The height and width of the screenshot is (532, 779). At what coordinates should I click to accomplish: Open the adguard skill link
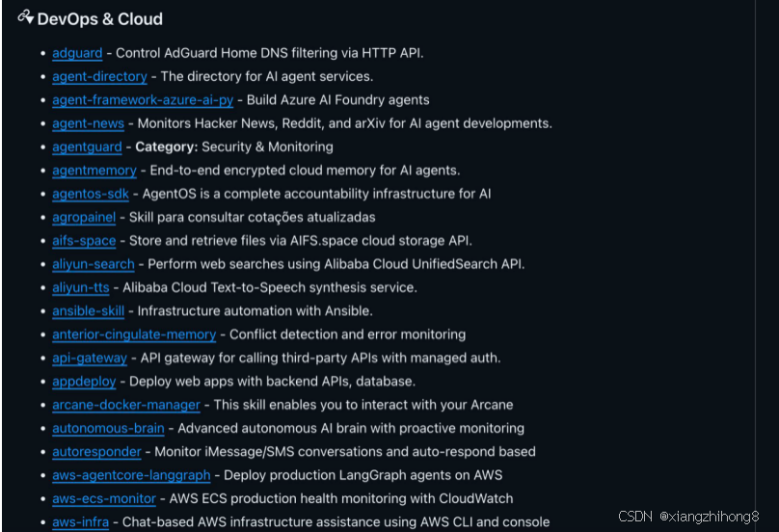coord(77,53)
